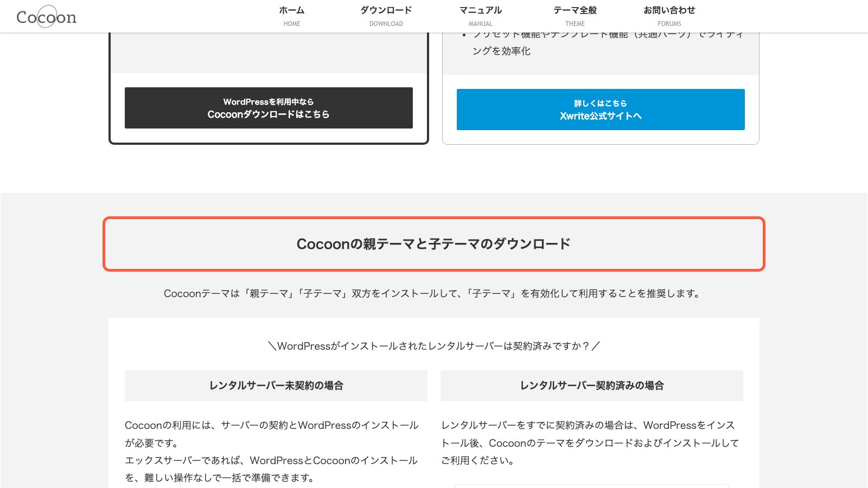The height and width of the screenshot is (488, 868).
Task: Open the お問い合わせ FORUMS menu item
Action: [669, 16]
